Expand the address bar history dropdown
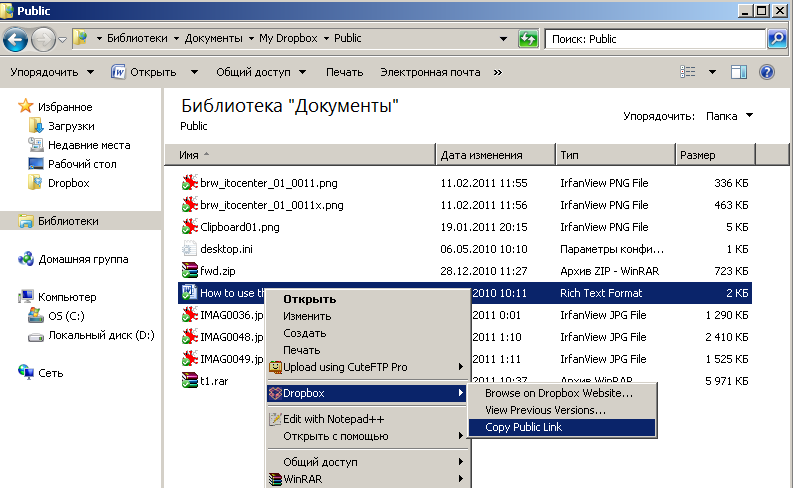The width and height of the screenshot is (793, 488). pos(503,39)
